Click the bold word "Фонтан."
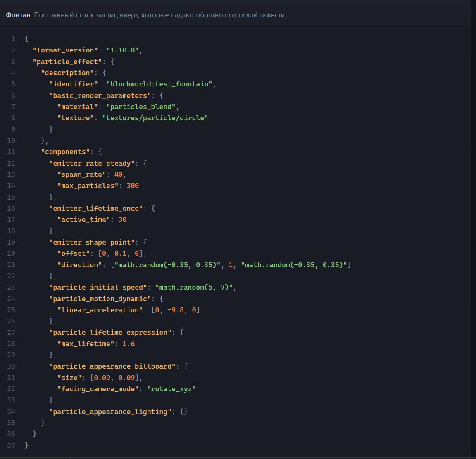Screen dimensions: 476x459 click(19, 15)
